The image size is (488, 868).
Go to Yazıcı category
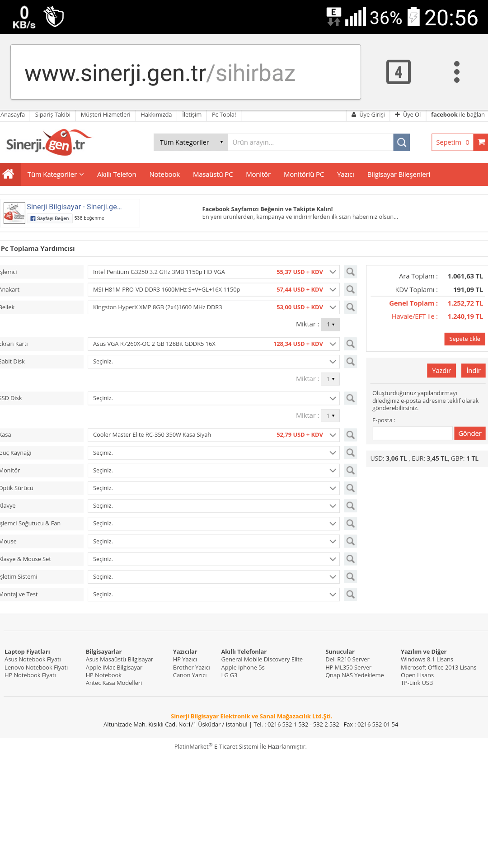pos(346,175)
